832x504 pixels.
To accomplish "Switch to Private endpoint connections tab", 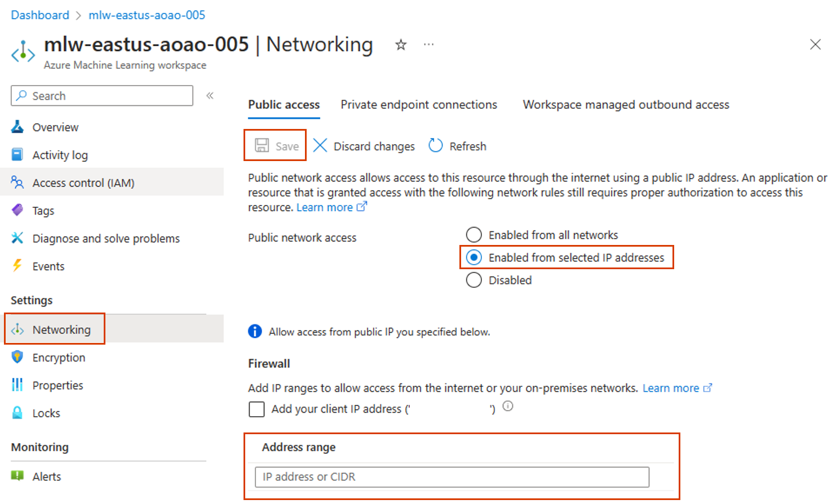I will point(419,105).
